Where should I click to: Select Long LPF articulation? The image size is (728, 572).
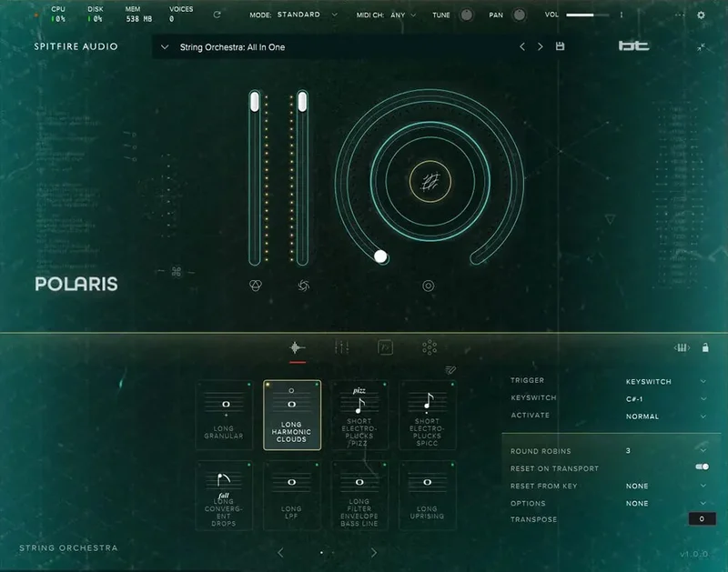pyautogui.click(x=292, y=495)
